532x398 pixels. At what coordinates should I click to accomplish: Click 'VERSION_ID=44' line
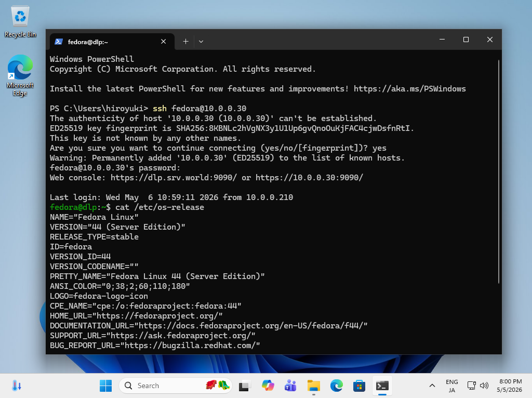(x=80, y=257)
